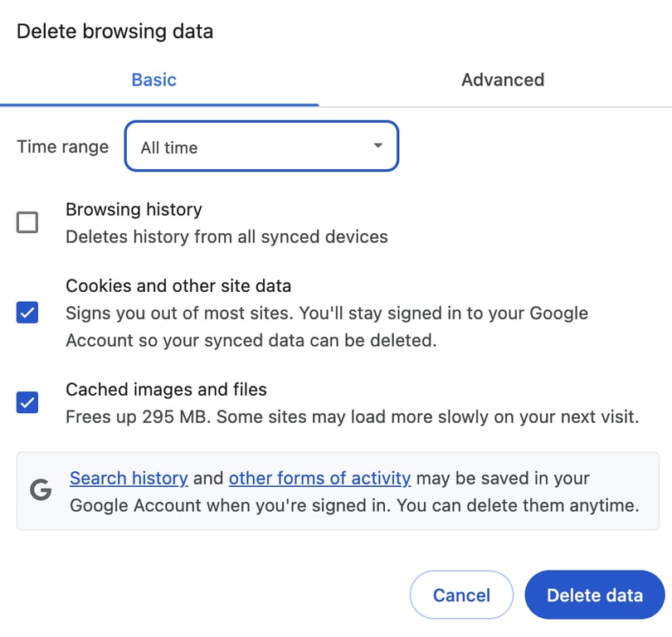Click the Time range label
Image resolution: width=672 pixels, height=637 pixels.
pyautogui.click(x=62, y=146)
